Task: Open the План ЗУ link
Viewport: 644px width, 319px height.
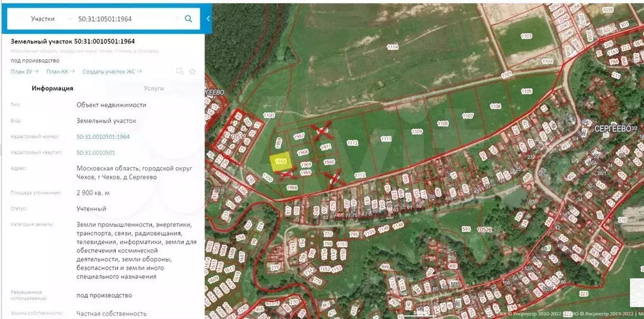Action: (25, 72)
